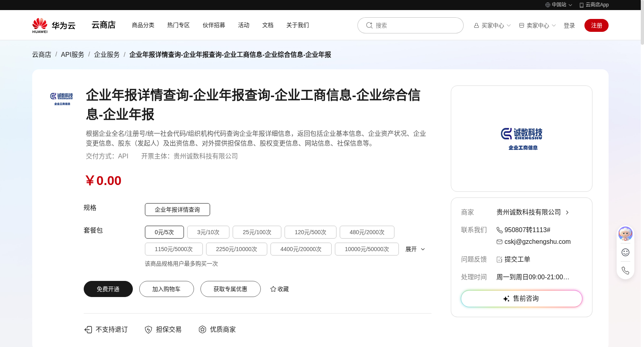Open the 中国站 region dropdown
Image resolution: width=644 pixels, height=347 pixels.
click(559, 5)
